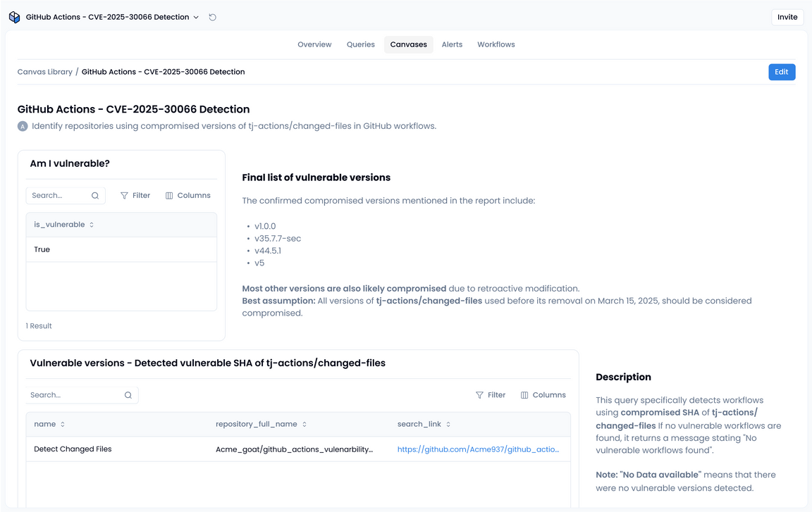Open Filter in Am I vulnerable panel
Screen dimensions: 812x512
135,196
